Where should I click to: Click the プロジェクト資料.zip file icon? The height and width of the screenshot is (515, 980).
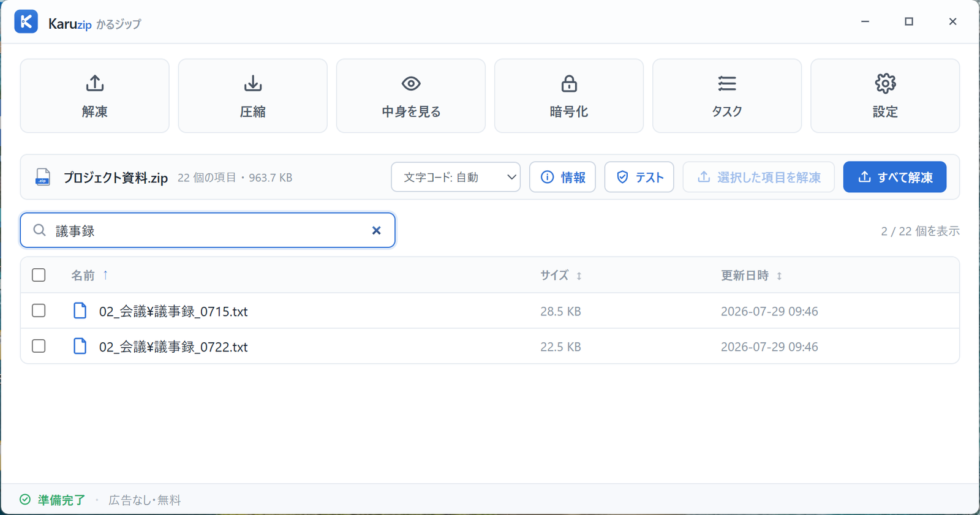pyautogui.click(x=43, y=177)
